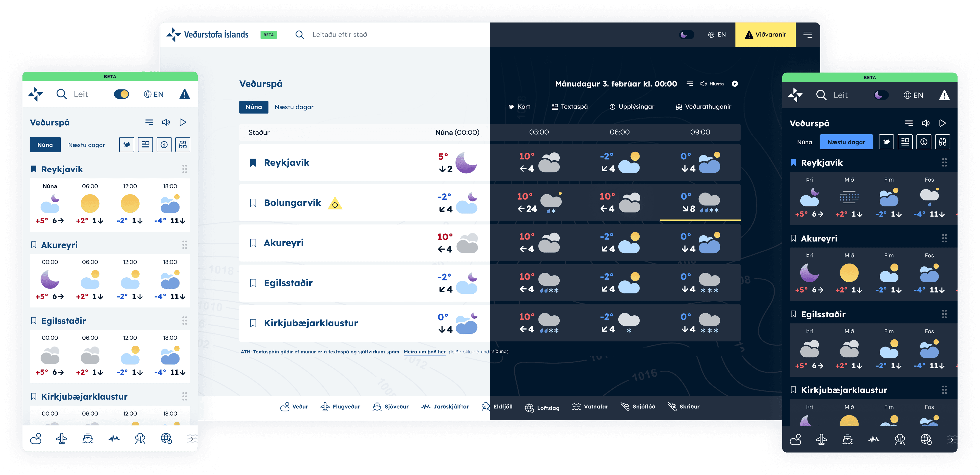
Task: Click the search magnifier icon in desktop header
Action: click(x=300, y=35)
